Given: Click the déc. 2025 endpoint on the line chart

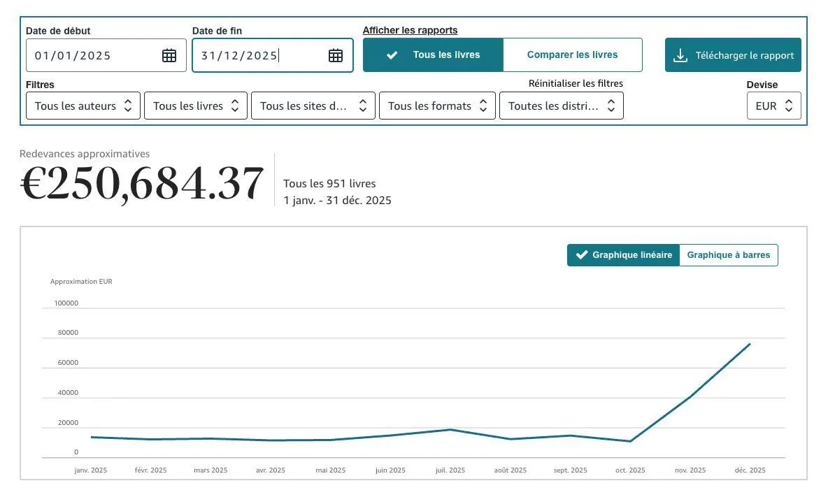Looking at the screenshot, I should click(750, 344).
